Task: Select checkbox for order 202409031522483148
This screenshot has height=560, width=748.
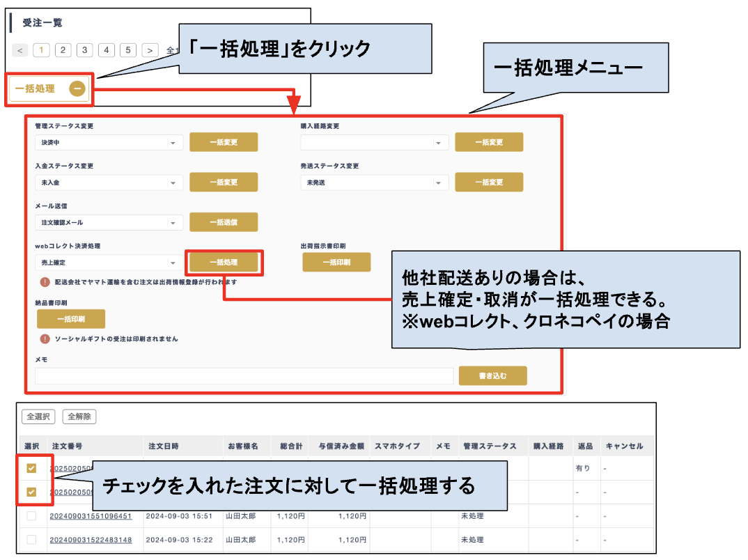Action: [31, 540]
